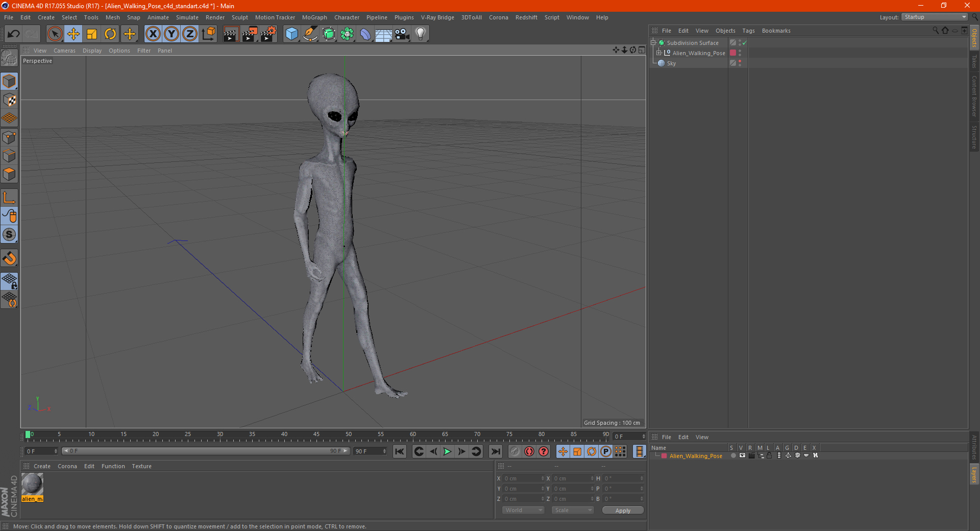980x531 pixels.
Task: Open viewport Cameras menu
Action: [64, 51]
